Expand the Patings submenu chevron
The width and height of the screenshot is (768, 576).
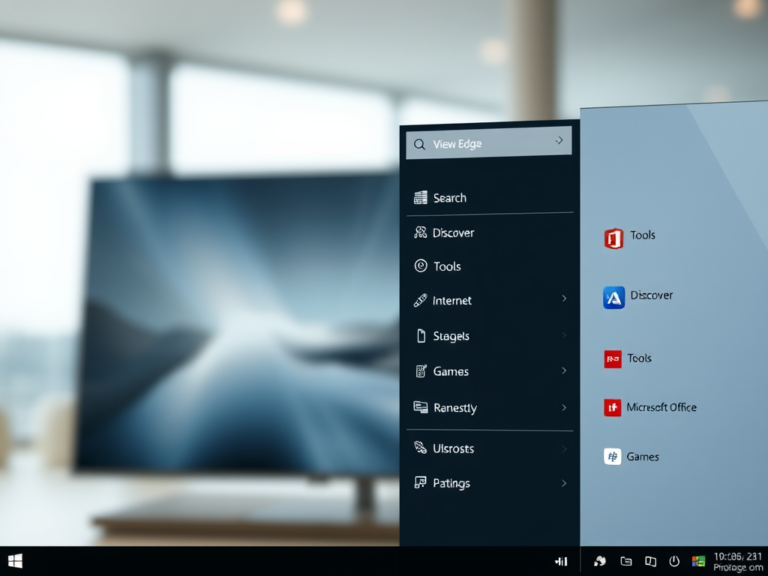coord(564,483)
